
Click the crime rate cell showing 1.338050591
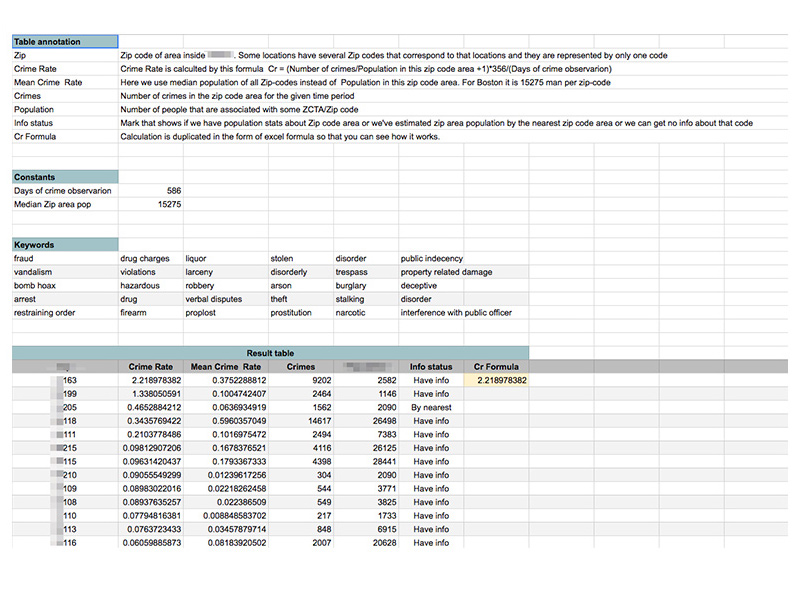tap(152, 394)
